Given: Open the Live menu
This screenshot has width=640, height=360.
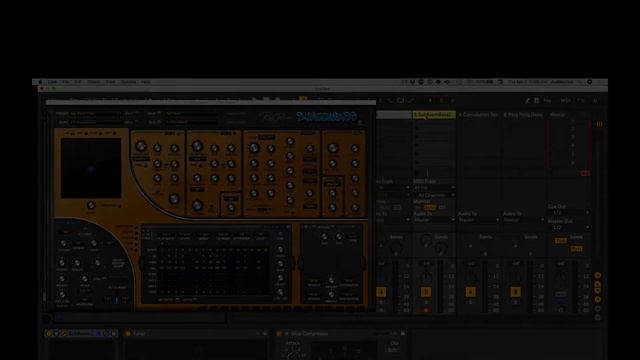Looking at the screenshot, I should [x=52, y=82].
